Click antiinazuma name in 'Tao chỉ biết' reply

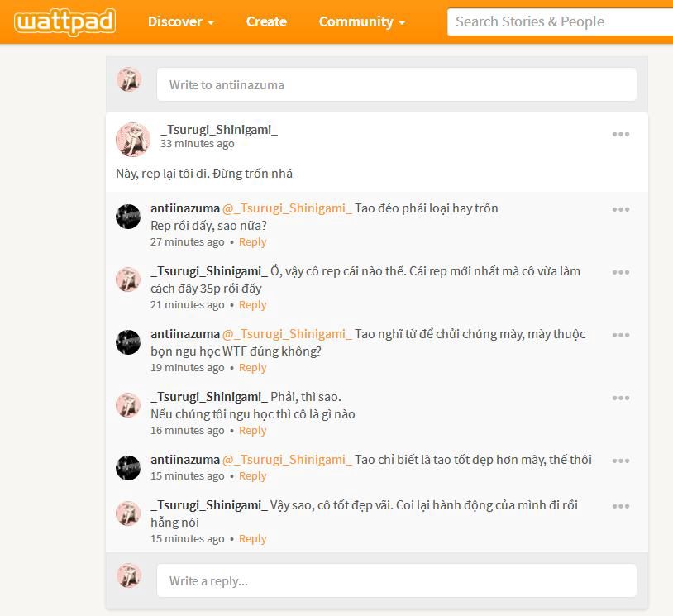185,460
